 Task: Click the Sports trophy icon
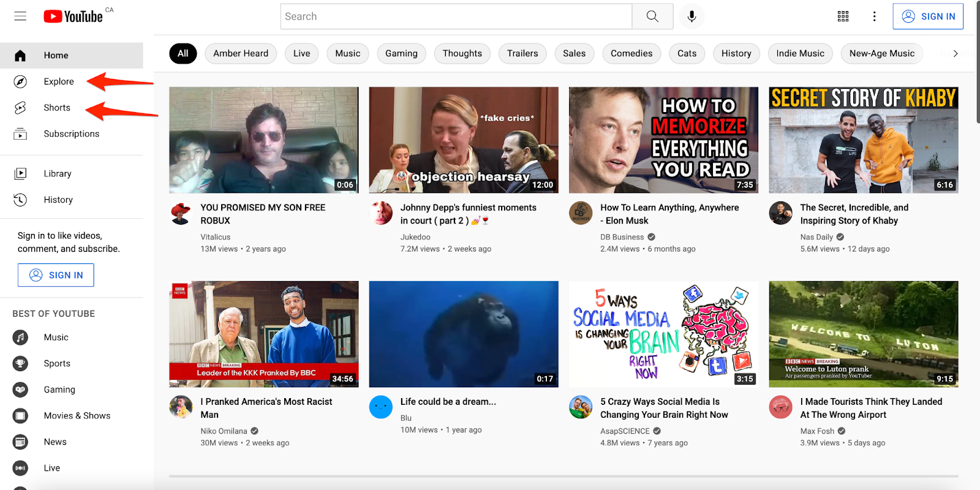tap(20, 364)
